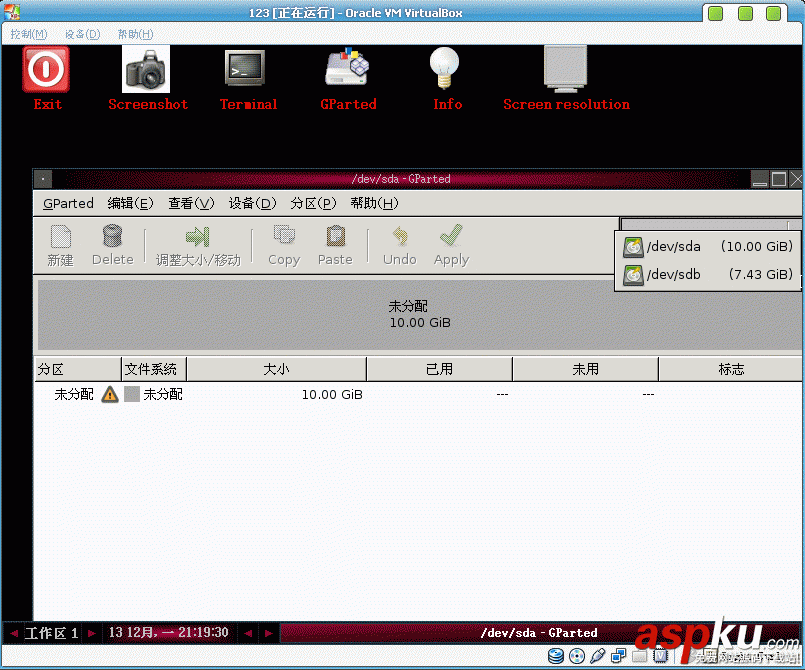Open the 设备(D) menu in GParted
Viewport: 805px width, 670px height.
point(252,203)
